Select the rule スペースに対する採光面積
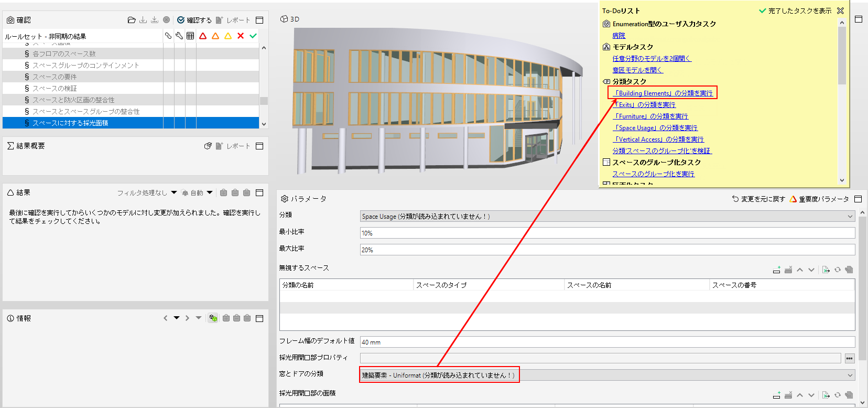Image resolution: width=868 pixels, height=408 pixels. click(x=131, y=123)
